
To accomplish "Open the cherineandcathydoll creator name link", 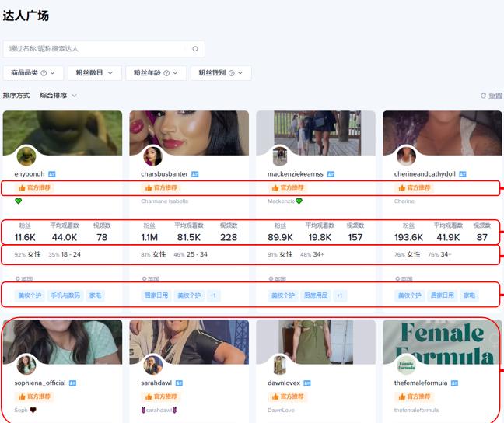I will coord(425,174).
